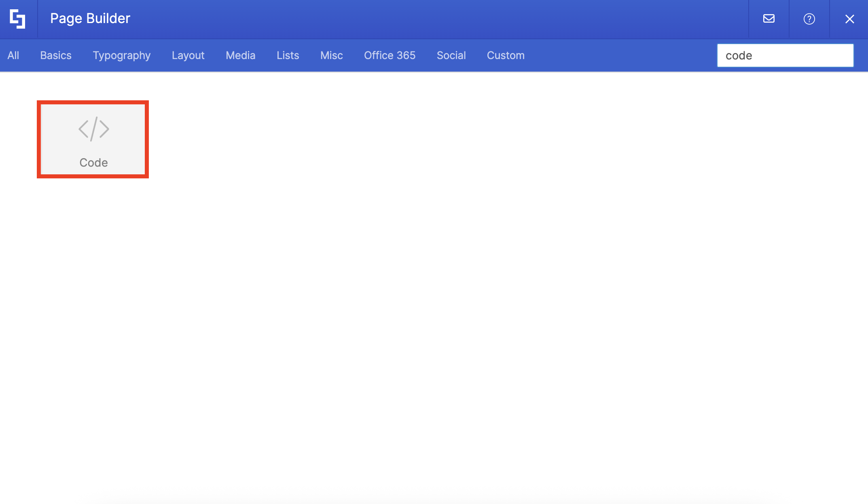Open the Basics category tab
This screenshot has width=868, height=504.
(x=56, y=55)
